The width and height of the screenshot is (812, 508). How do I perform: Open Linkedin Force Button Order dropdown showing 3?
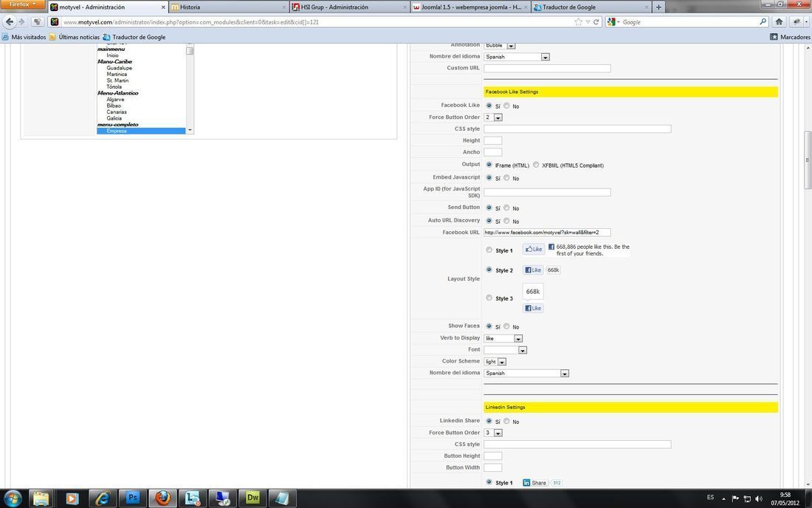[493, 433]
